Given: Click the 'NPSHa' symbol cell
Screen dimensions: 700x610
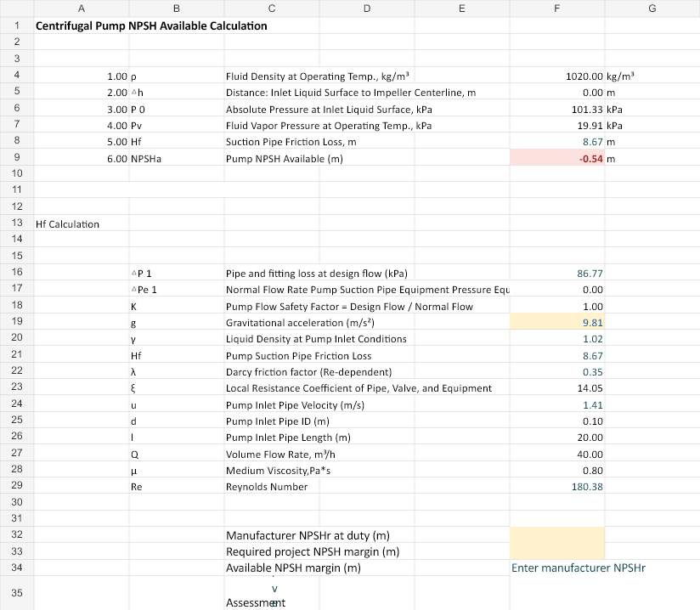Looking at the screenshot, I should pos(146,159).
